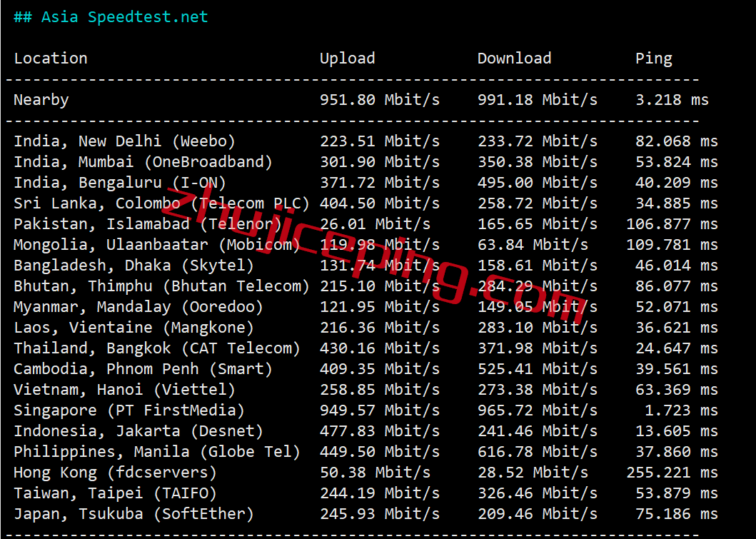This screenshot has width=756, height=539.
Task: Select 'Singapore (PT FirstMedia)' location
Action: (128, 410)
